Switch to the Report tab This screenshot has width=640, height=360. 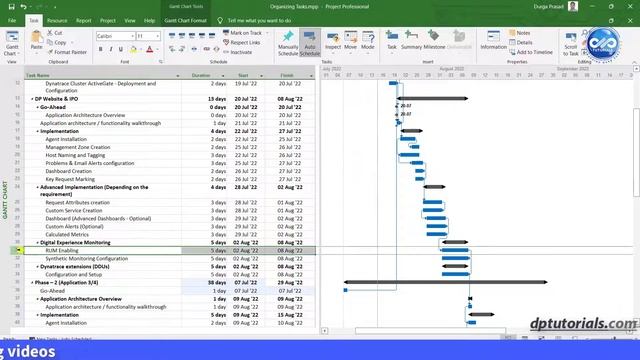84,20
